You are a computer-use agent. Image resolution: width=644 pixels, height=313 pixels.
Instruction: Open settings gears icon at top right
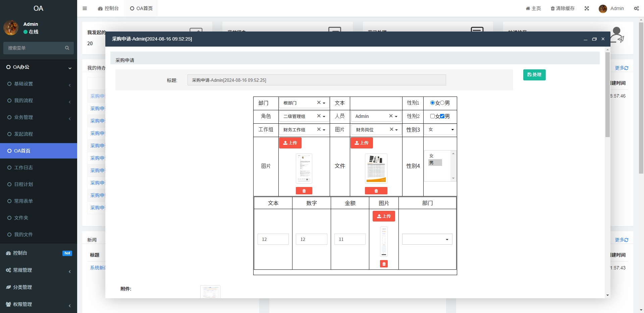[x=636, y=8]
